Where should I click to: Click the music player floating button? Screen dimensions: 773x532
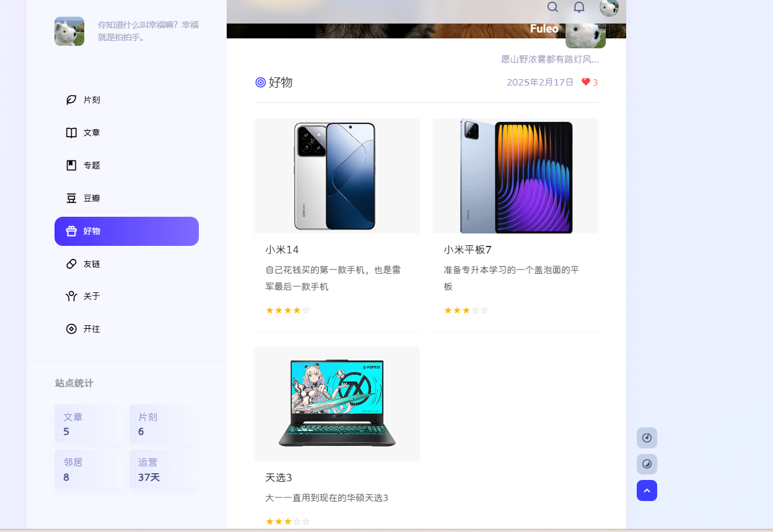[x=647, y=438]
